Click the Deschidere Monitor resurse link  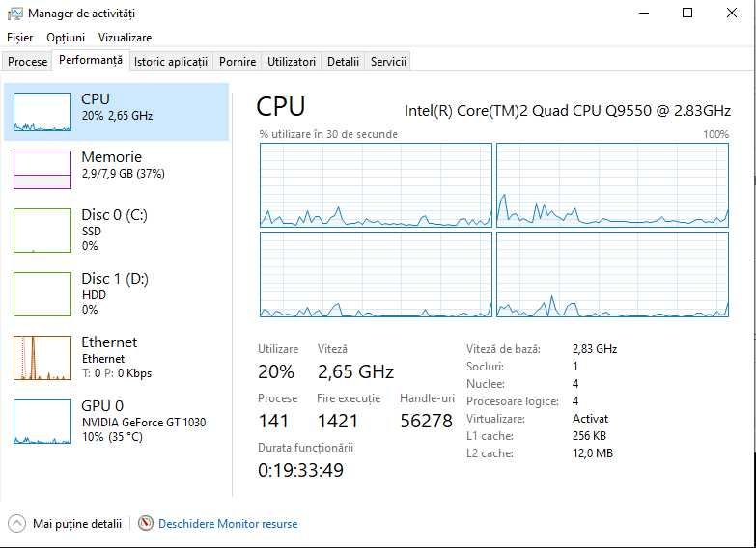(x=228, y=524)
